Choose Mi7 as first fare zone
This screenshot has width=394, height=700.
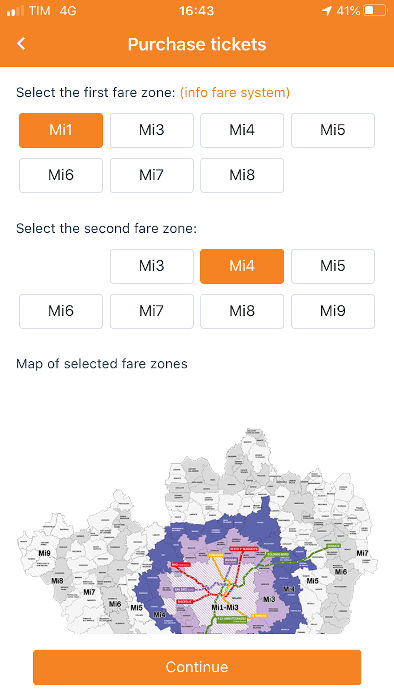pos(152,175)
